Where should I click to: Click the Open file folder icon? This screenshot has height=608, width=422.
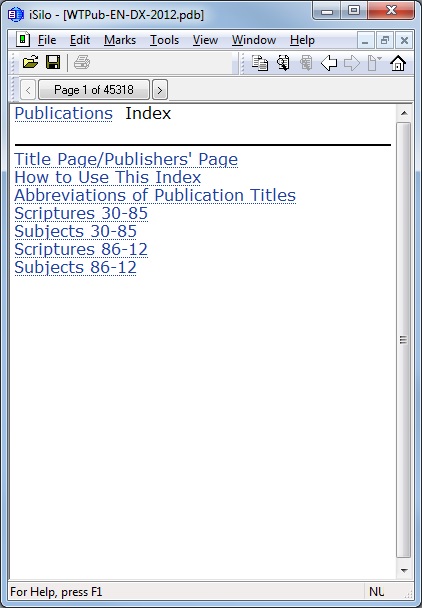coord(30,62)
